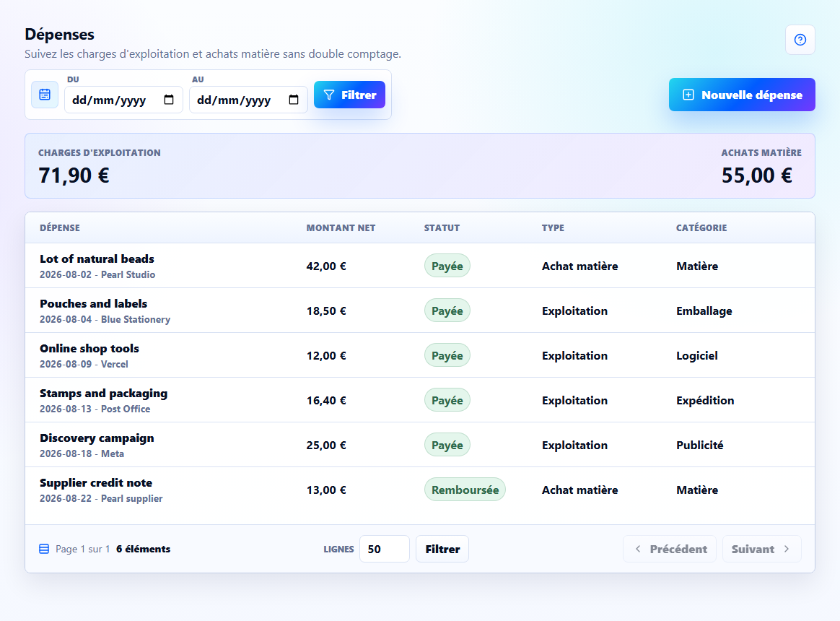Select the Stamps and packaging expense
Viewport: 840px width, 621px height.
tap(420, 400)
